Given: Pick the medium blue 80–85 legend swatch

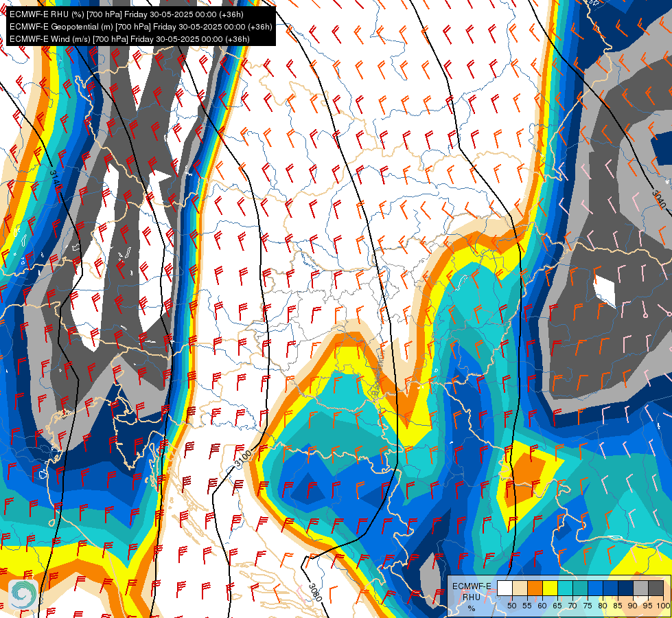Looking at the screenshot, I should (x=611, y=588).
